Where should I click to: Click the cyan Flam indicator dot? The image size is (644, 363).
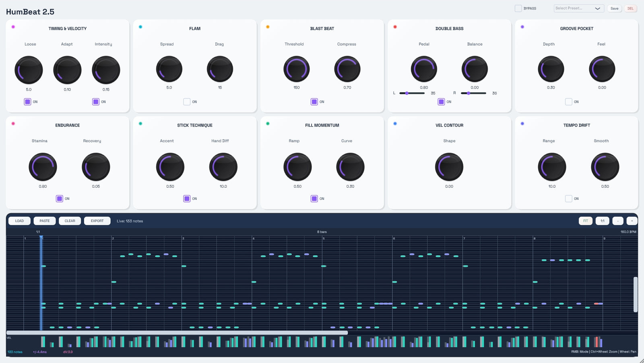click(x=140, y=27)
